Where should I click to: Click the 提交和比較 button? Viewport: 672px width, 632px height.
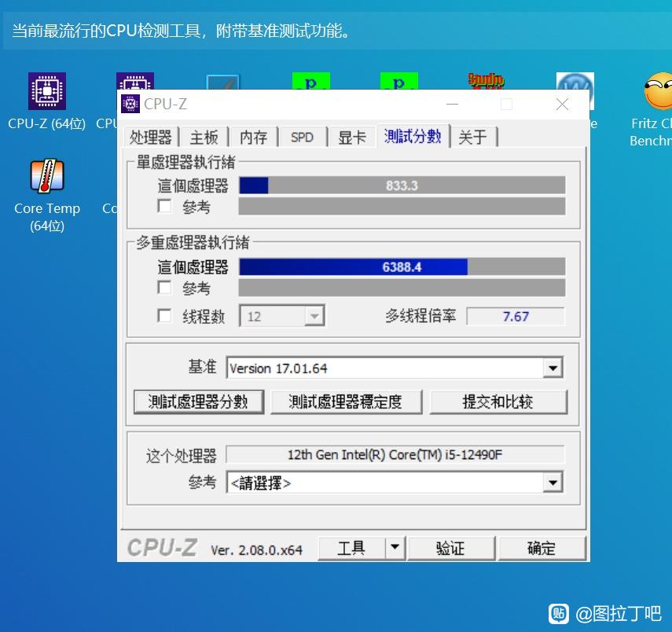point(498,402)
